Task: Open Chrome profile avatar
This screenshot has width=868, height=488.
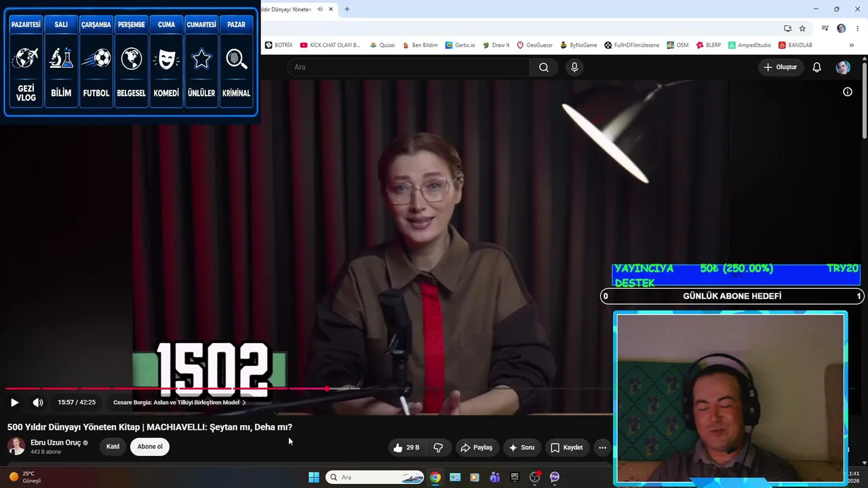Action: click(x=842, y=28)
